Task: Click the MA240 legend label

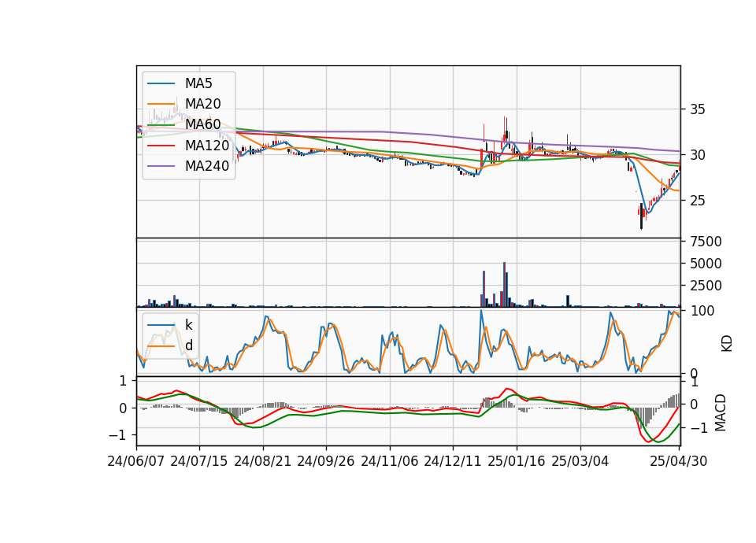Action: (x=207, y=166)
